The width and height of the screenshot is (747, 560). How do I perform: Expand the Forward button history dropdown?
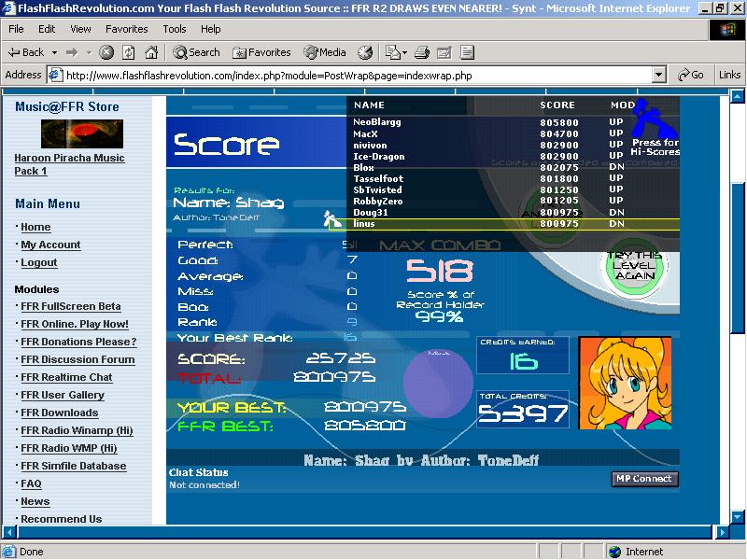(x=89, y=52)
